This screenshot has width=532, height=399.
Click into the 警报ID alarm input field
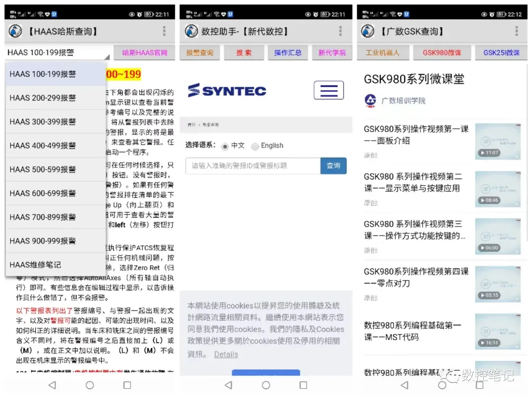(x=253, y=166)
